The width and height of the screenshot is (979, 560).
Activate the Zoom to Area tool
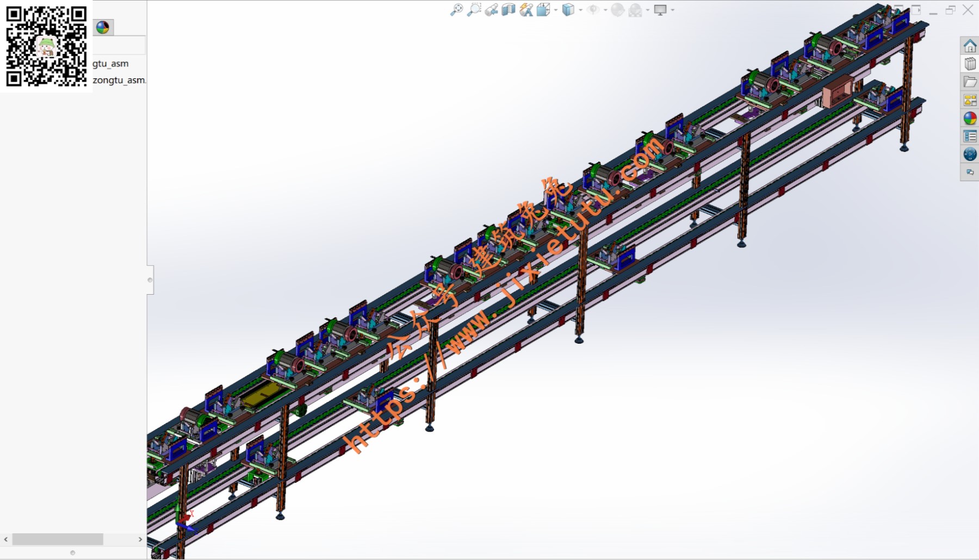click(x=474, y=10)
